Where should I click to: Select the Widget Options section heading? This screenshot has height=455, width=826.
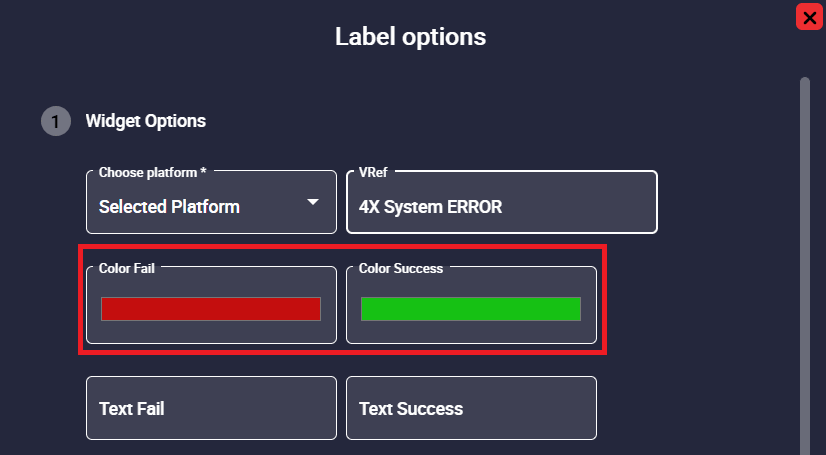click(x=146, y=121)
